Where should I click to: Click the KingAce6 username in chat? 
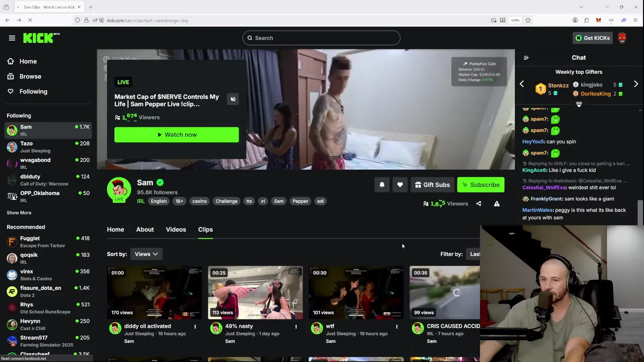click(534, 170)
